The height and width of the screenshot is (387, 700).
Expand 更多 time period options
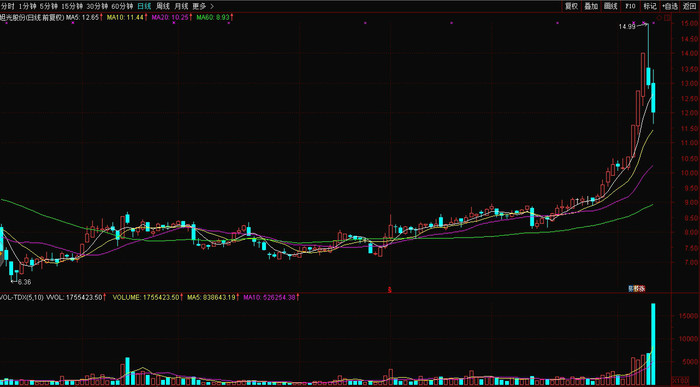click(x=199, y=6)
